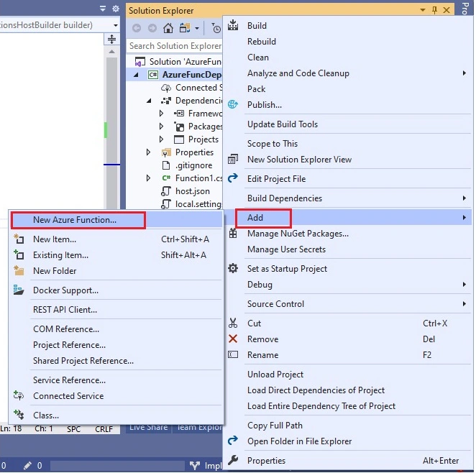This screenshot has width=476, height=473.
Task: Choose Copy Full Path
Action: 275,426
